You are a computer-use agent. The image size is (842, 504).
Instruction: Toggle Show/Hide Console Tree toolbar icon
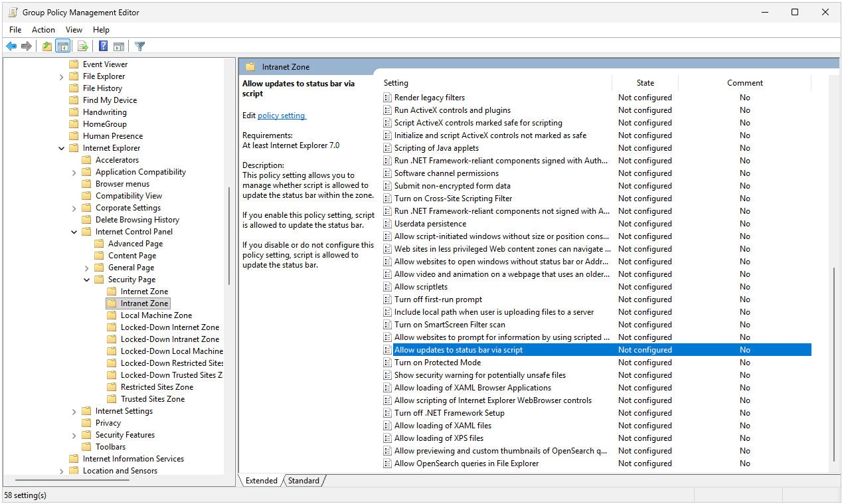pos(62,46)
